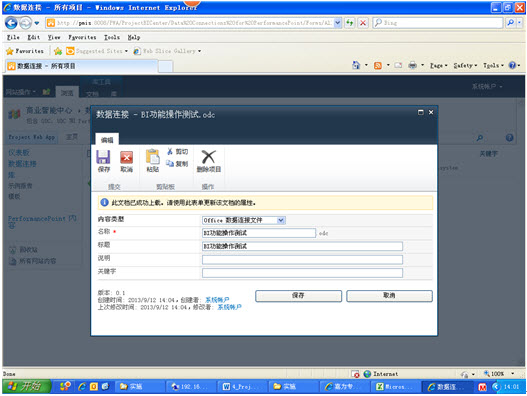The width and height of the screenshot is (527, 396).
Task: Click the RSS feeds icon
Action: 378,66
